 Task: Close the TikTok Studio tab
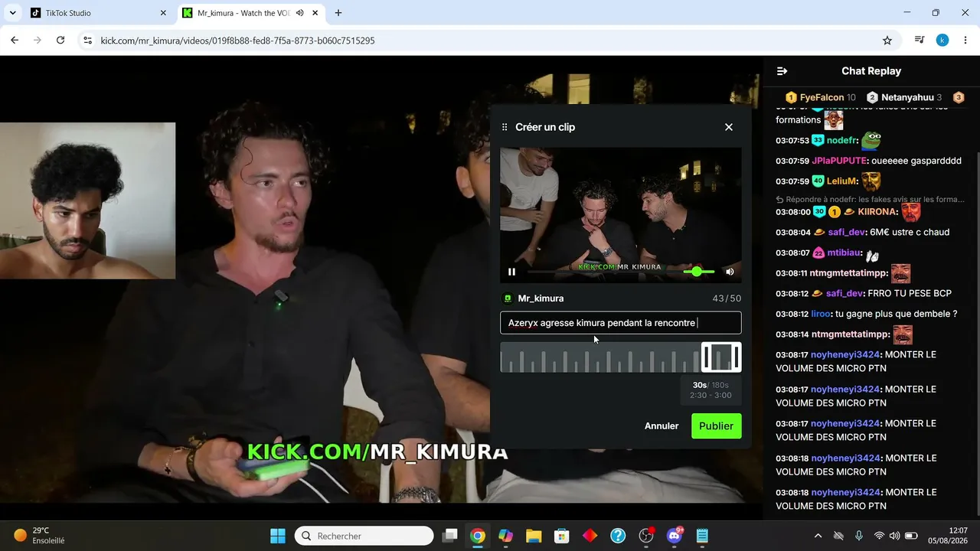tap(163, 13)
